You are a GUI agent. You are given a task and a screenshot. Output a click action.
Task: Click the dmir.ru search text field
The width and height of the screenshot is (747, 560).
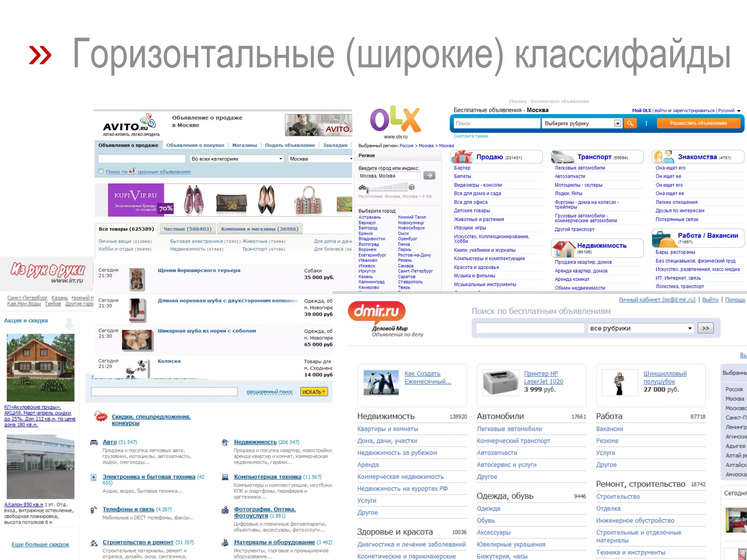pyautogui.click(x=530, y=328)
